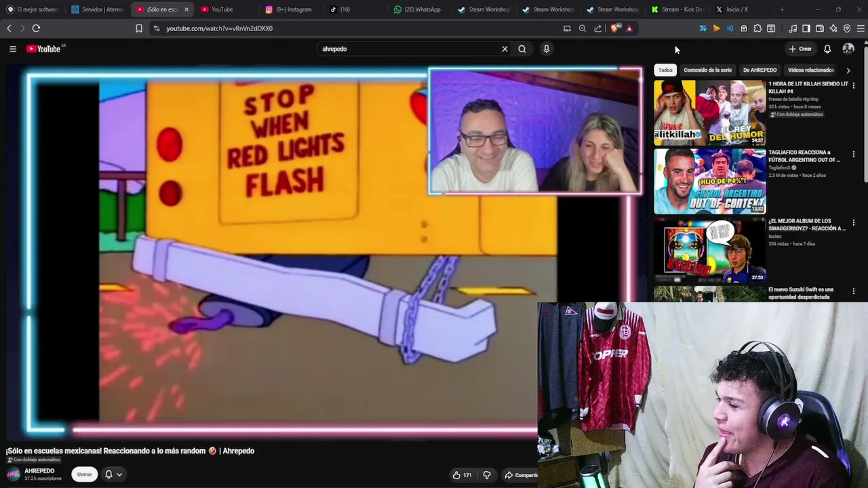Open AHREPEDO channel name link

[39, 471]
